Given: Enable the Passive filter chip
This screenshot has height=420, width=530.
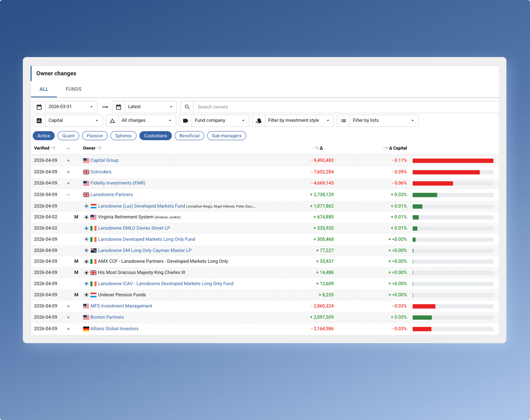Looking at the screenshot, I should pyautogui.click(x=95, y=136).
